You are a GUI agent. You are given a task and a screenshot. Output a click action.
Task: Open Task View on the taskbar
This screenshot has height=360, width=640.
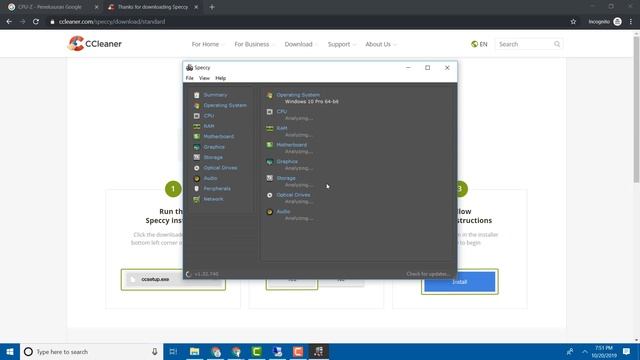[x=173, y=351]
